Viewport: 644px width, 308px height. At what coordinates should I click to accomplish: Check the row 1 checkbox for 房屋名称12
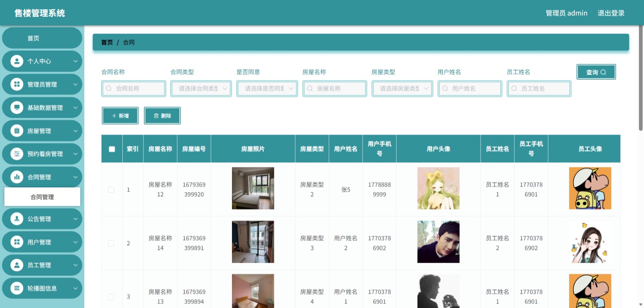[111, 190]
